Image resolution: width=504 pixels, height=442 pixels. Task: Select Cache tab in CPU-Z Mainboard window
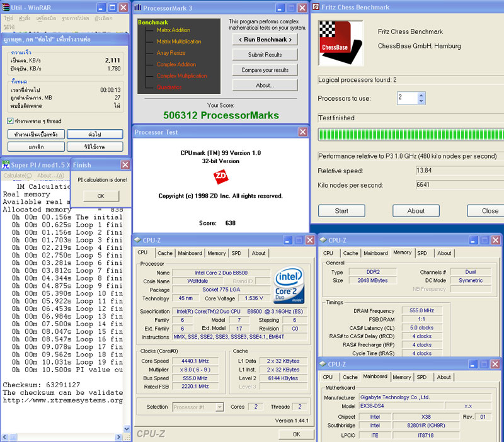point(350,377)
